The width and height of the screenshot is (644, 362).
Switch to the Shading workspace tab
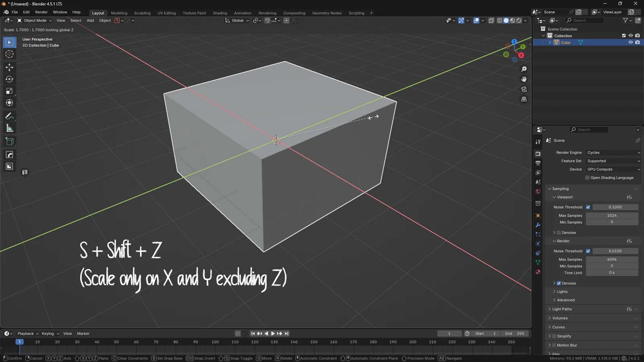[220, 13]
